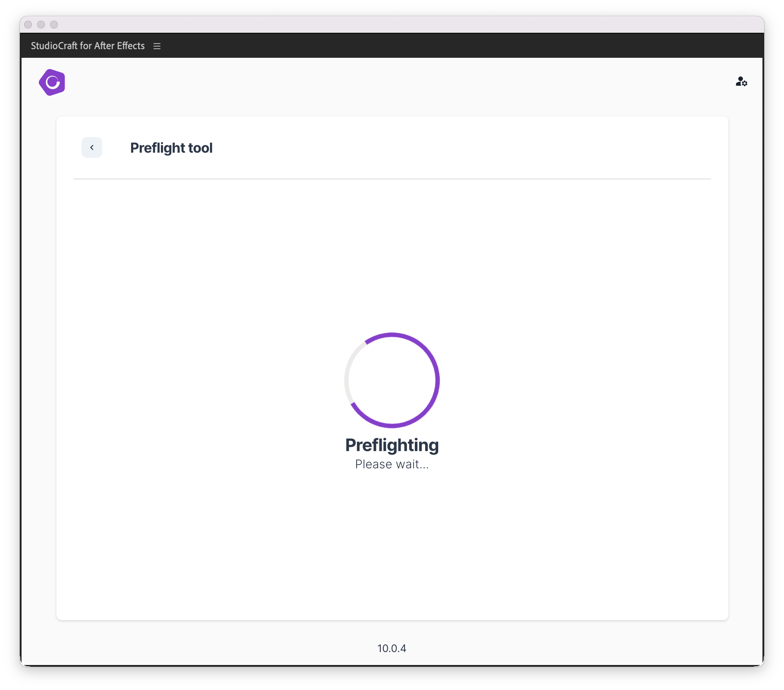The height and width of the screenshot is (690, 784).
Task: Click the purple preflighting progress spinner
Action: (392, 380)
